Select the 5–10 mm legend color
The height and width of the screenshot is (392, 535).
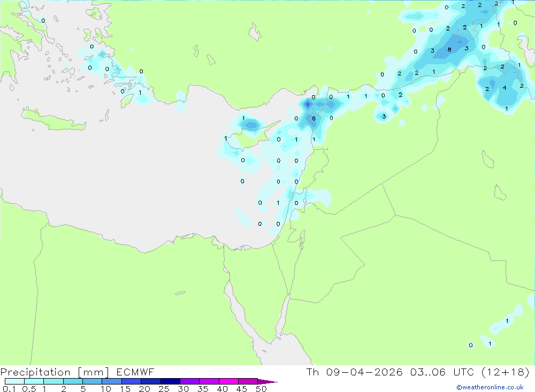point(93,381)
